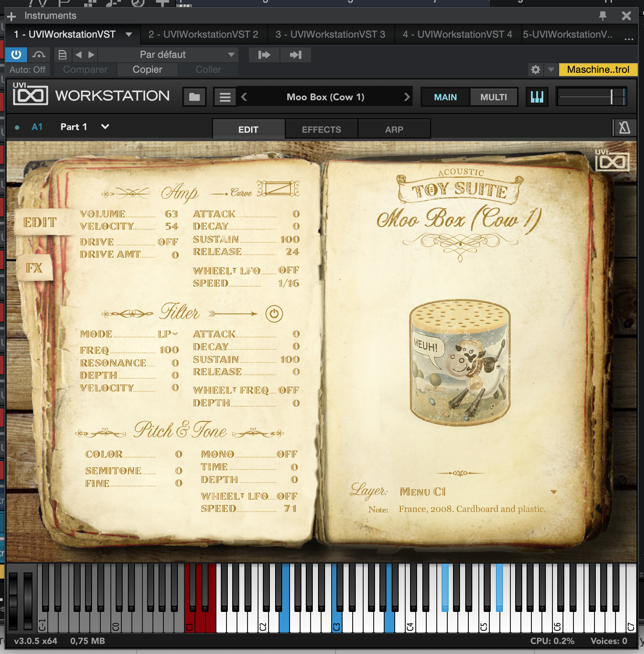
Task: Click the Amp VELOCITY value 54
Action: 171,226
